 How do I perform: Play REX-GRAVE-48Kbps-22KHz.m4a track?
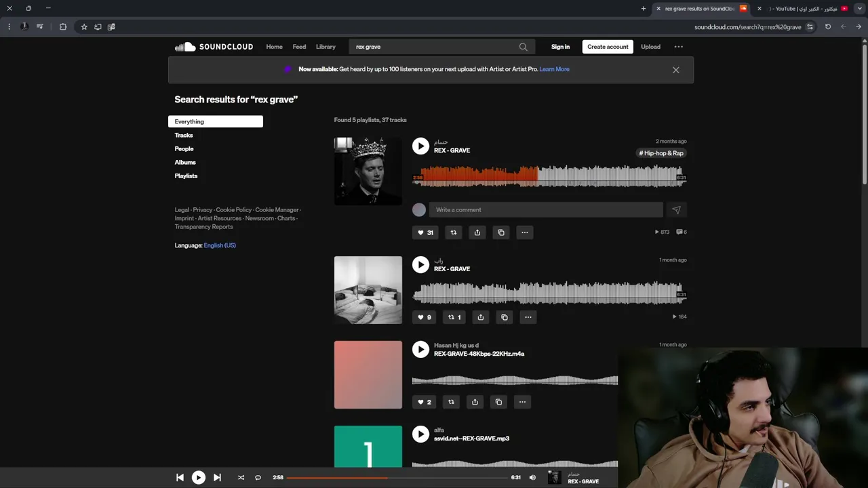[420, 349]
